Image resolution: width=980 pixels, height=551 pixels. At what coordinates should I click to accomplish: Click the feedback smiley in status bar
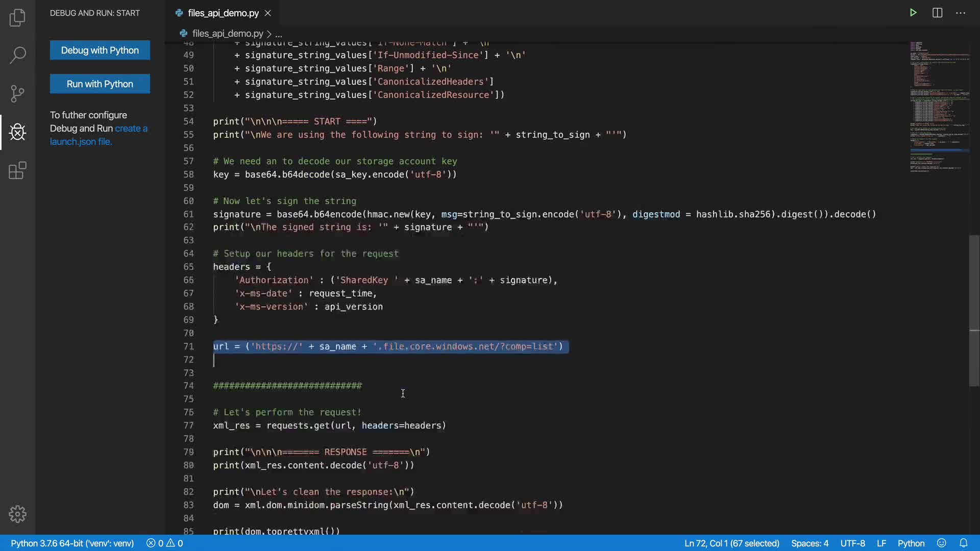(942, 543)
